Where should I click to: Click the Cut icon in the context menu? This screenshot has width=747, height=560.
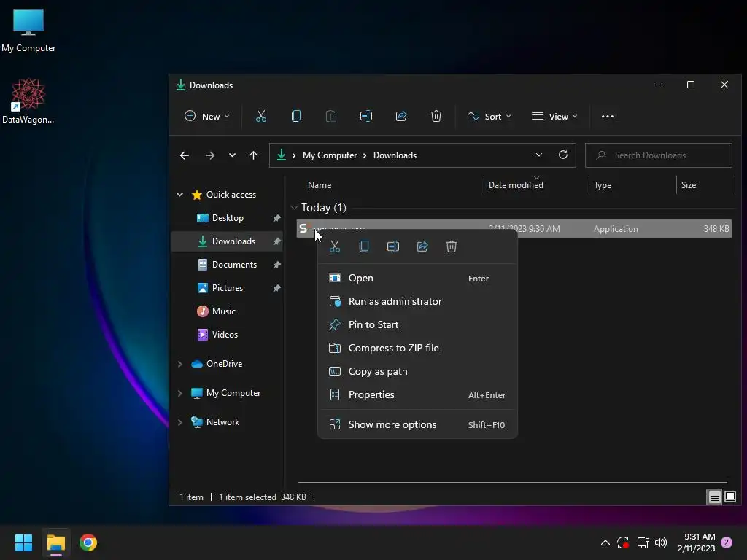[x=335, y=246]
